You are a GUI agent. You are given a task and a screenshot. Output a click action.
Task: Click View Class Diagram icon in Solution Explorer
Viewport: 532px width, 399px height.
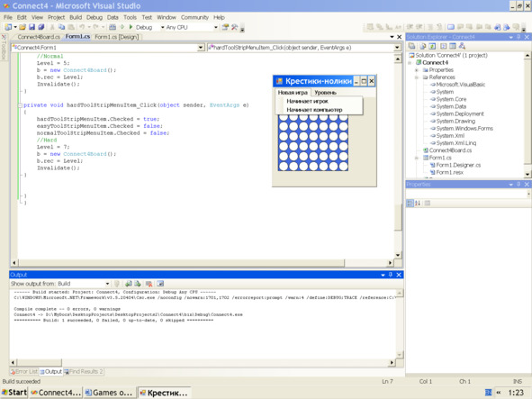click(x=462, y=46)
